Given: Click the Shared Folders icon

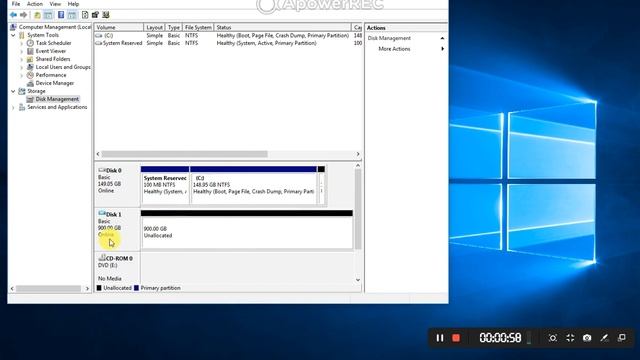Looking at the screenshot, I should pos(30,59).
